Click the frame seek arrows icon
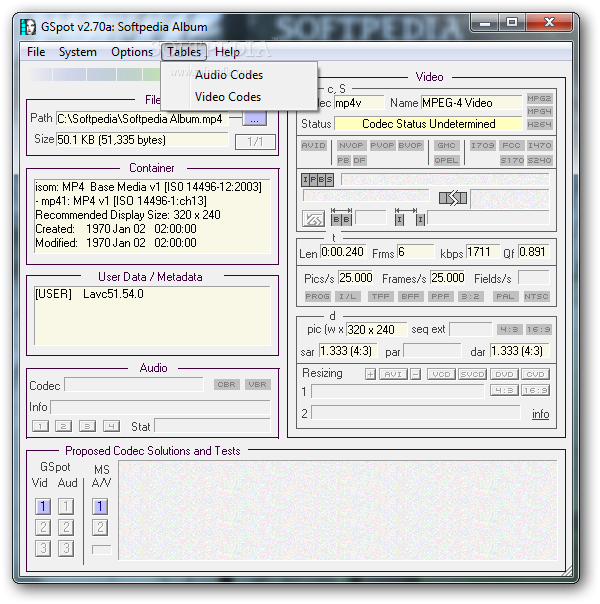This screenshot has height=604, width=600. tap(453, 198)
